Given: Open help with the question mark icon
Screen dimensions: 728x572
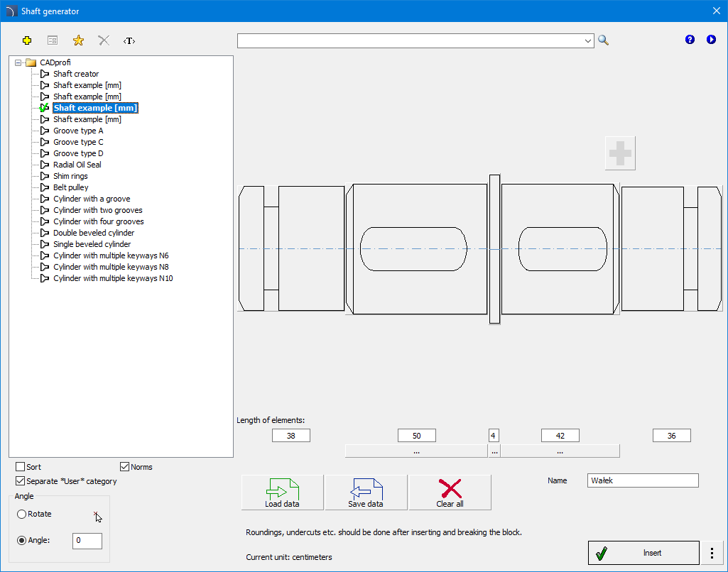Looking at the screenshot, I should point(690,40).
